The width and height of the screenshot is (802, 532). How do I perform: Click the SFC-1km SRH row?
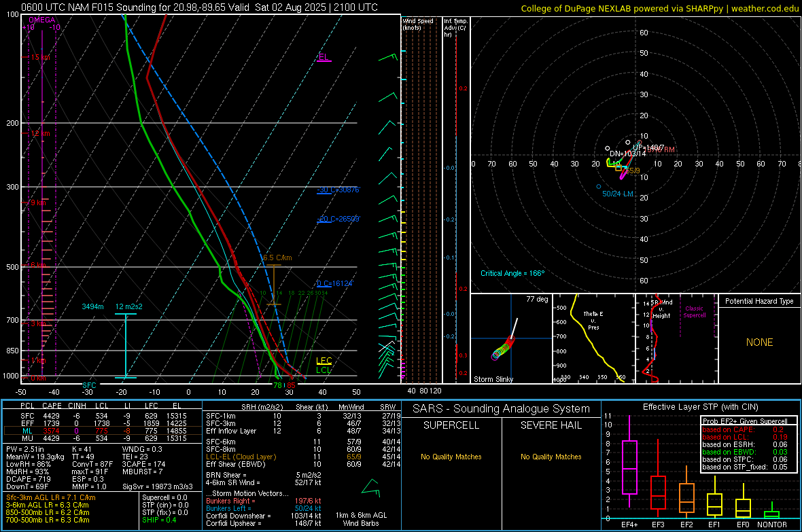pos(303,416)
